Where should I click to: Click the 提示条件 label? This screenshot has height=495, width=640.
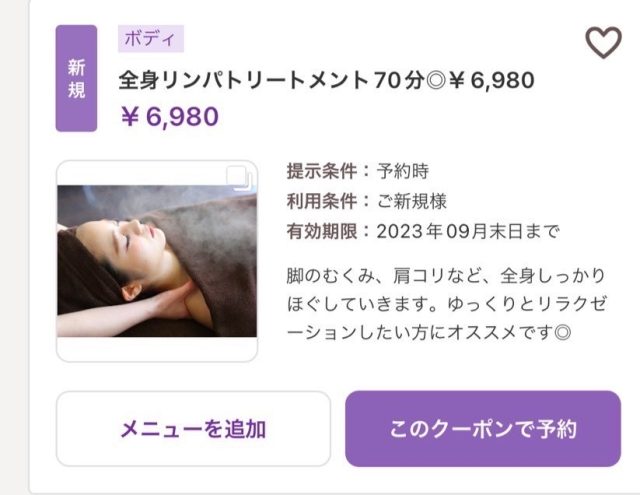(322, 171)
